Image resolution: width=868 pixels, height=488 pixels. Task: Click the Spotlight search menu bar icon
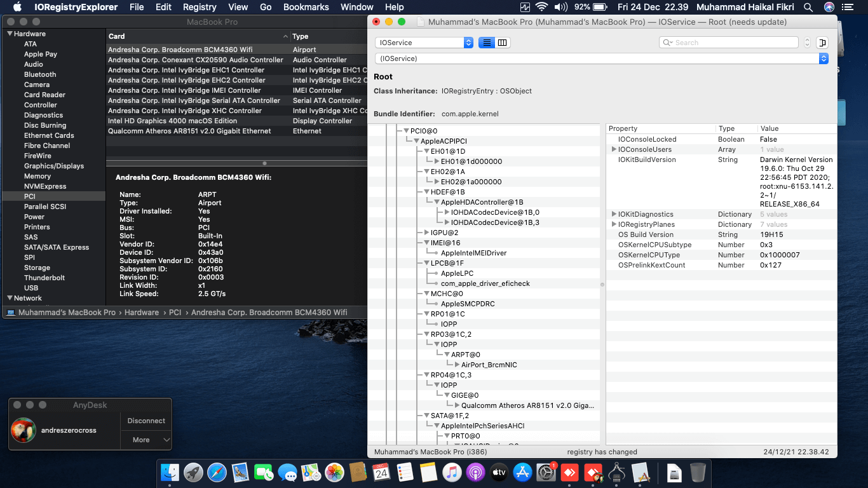(808, 7)
